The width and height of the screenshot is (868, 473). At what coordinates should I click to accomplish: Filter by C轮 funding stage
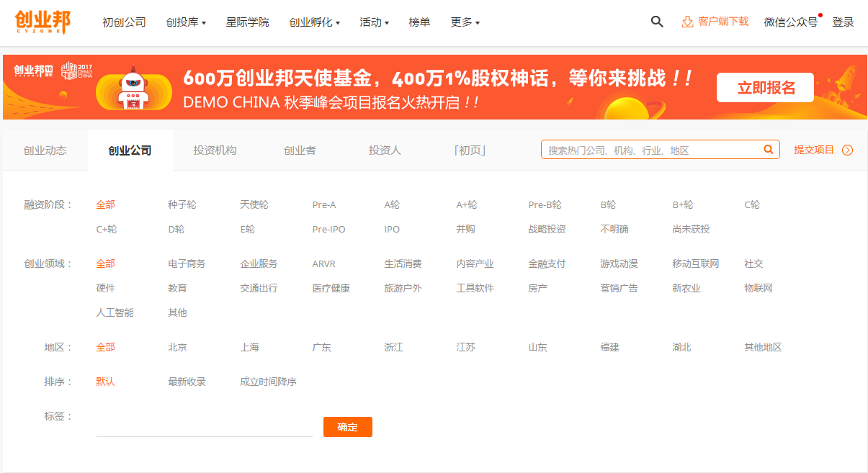click(751, 204)
